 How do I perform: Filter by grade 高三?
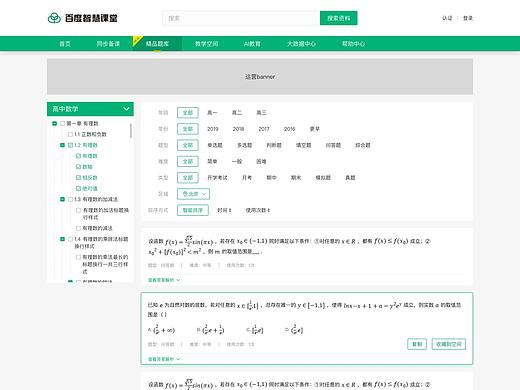261,113
